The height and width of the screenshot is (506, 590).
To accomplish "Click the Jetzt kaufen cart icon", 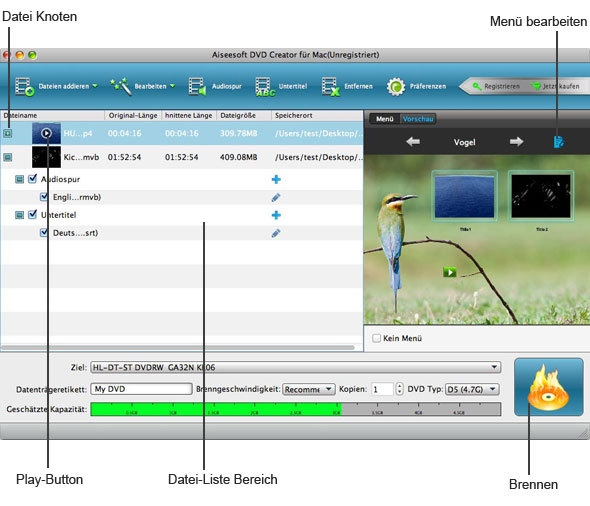I will (535, 86).
